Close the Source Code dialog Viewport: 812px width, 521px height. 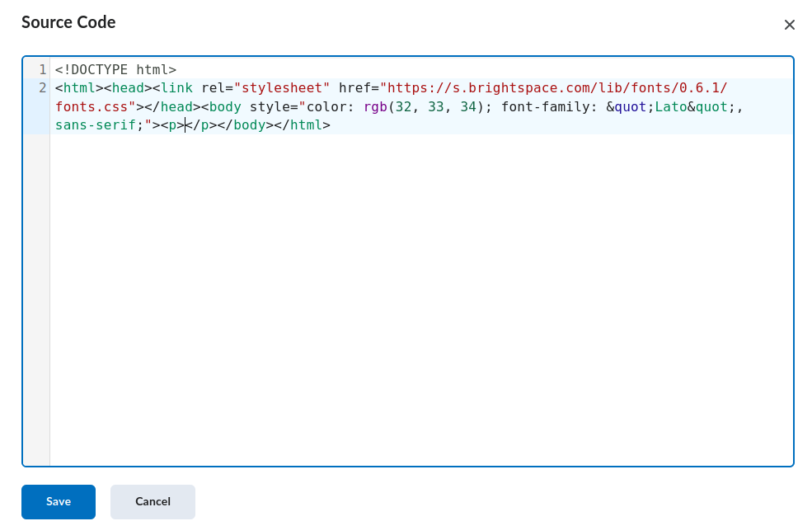(x=789, y=25)
